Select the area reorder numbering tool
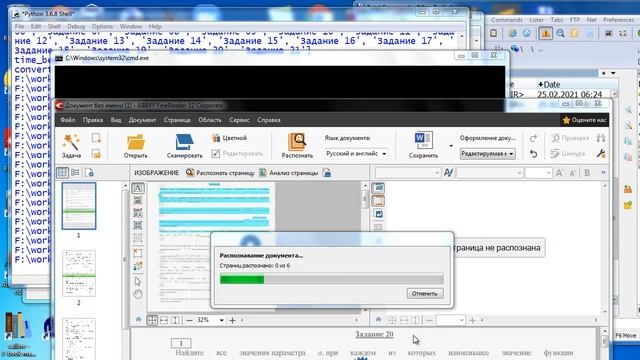 click(x=138, y=266)
